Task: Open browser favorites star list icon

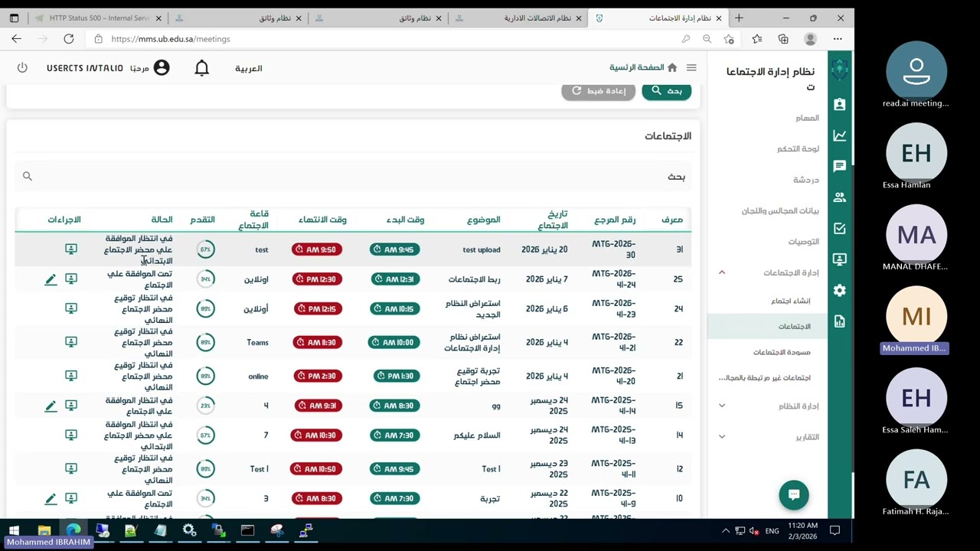Action: pyautogui.click(x=757, y=39)
